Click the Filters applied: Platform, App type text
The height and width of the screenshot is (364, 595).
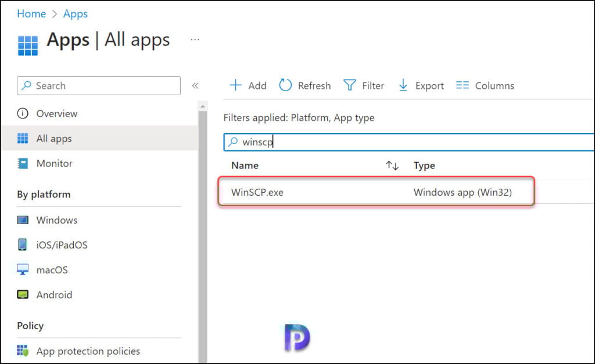click(299, 118)
